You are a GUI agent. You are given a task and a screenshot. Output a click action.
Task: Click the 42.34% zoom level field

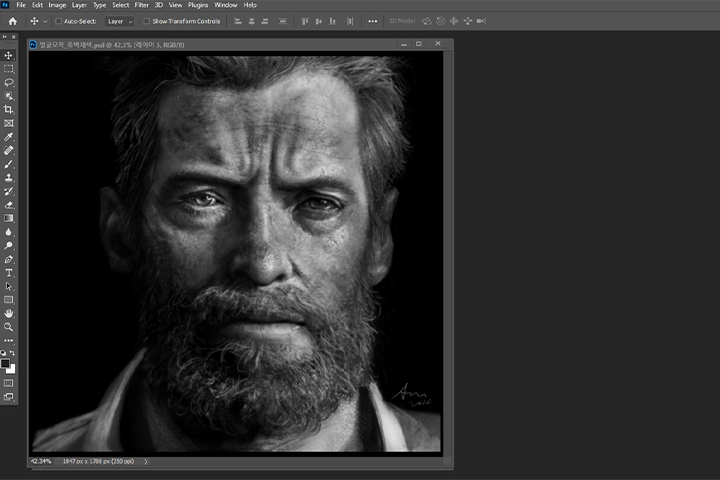[41, 461]
